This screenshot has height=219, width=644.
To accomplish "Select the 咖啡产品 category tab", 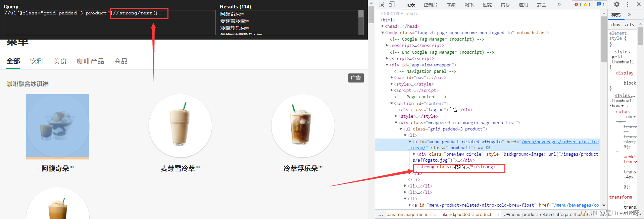I will pos(91,61).
